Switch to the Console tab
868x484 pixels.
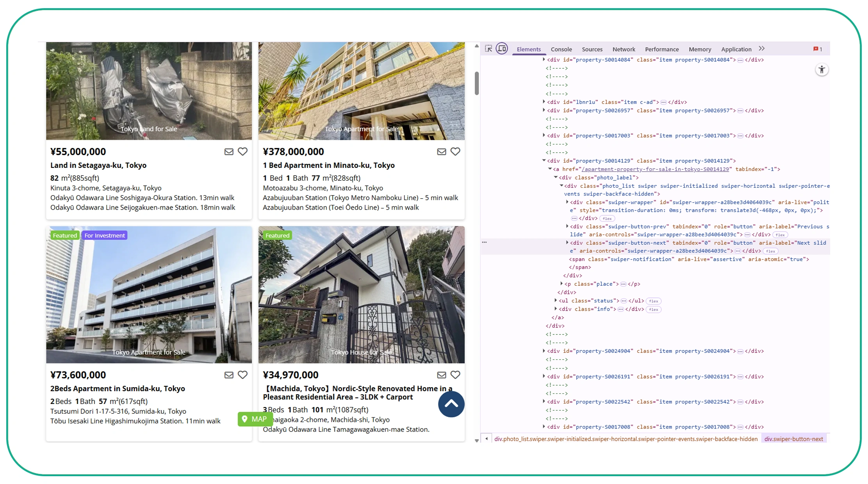[561, 49]
